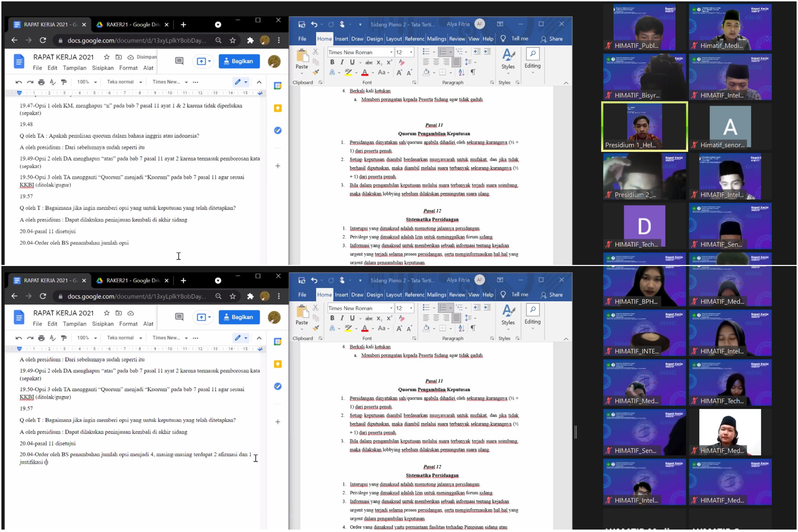
Task: Click the blue Bagikan button in the upper Docs window
Action: tap(239, 61)
